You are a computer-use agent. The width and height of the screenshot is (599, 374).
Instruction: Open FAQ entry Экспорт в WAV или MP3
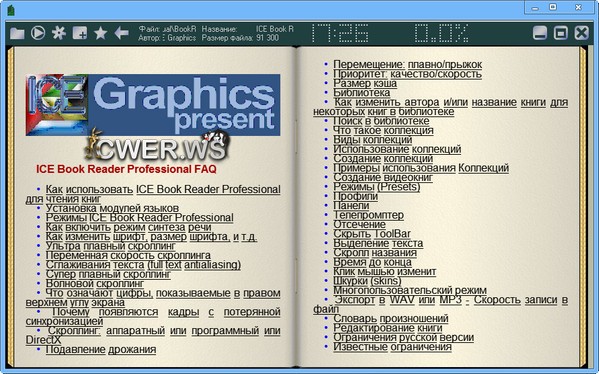point(440,304)
